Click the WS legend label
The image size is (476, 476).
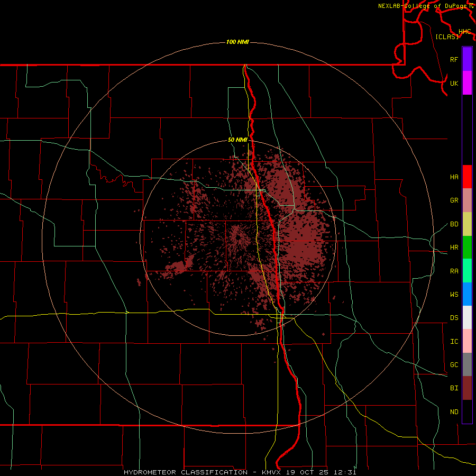(x=454, y=295)
